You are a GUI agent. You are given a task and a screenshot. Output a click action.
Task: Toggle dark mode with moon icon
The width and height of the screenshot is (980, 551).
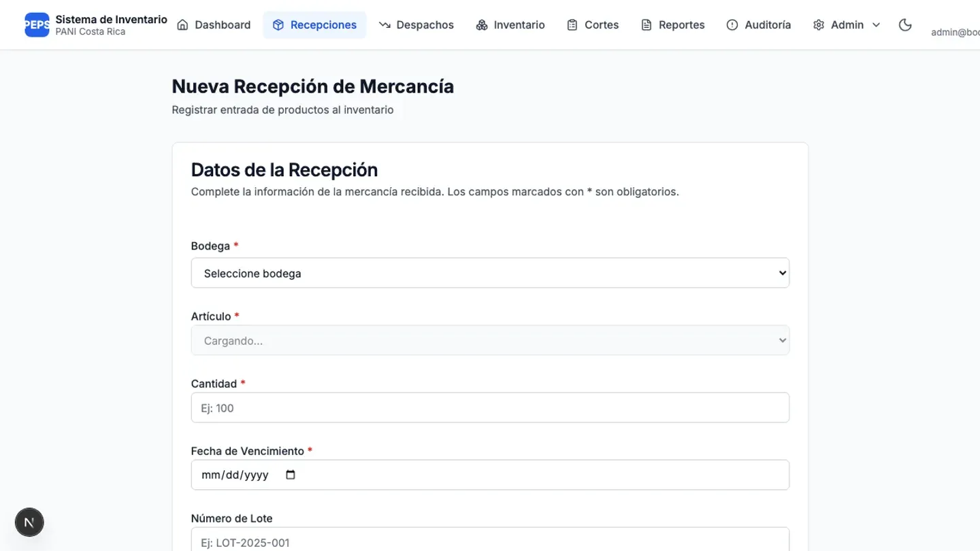905,24
